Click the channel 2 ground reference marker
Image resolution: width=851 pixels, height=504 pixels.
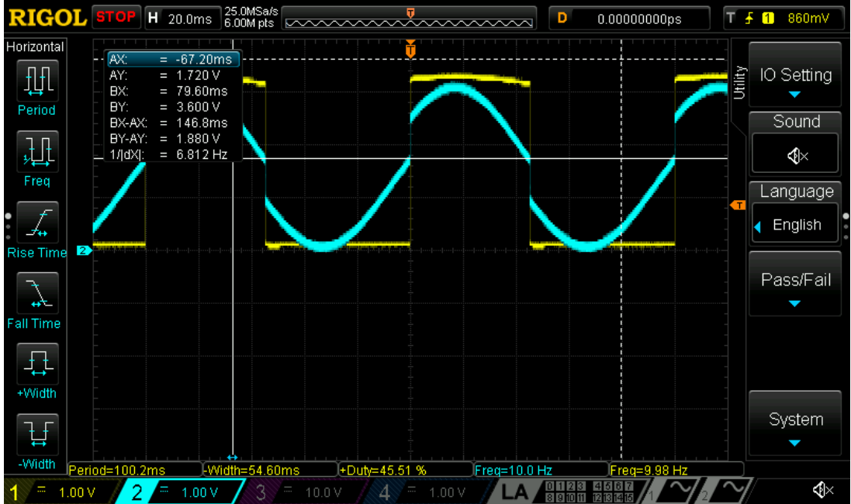click(84, 250)
